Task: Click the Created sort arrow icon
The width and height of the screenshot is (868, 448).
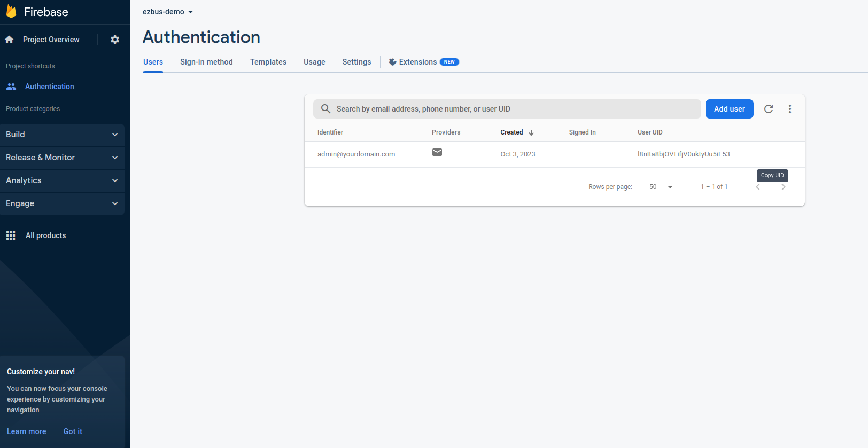Action: (x=531, y=132)
